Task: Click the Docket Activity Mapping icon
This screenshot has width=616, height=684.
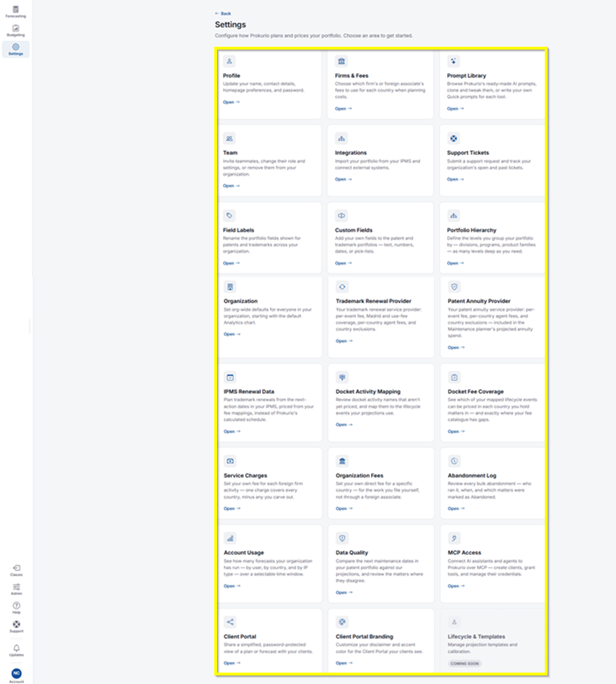Action: pos(342,377)
